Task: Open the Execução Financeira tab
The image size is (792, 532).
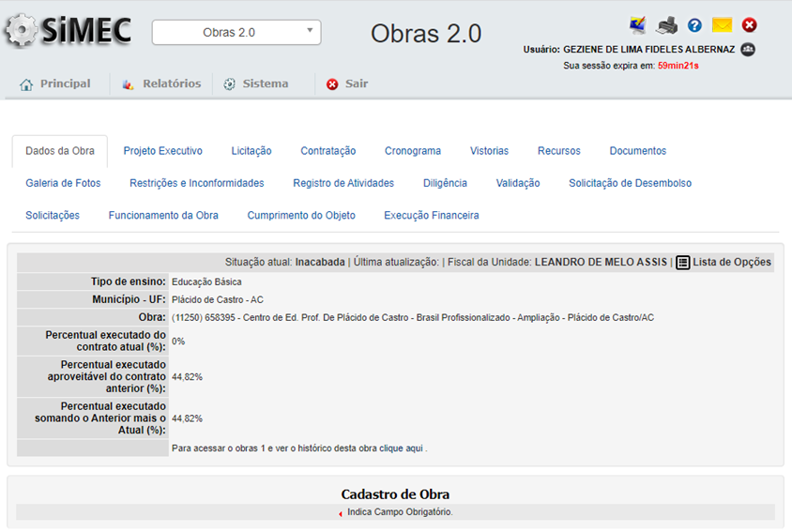Action: pos(431,216)
